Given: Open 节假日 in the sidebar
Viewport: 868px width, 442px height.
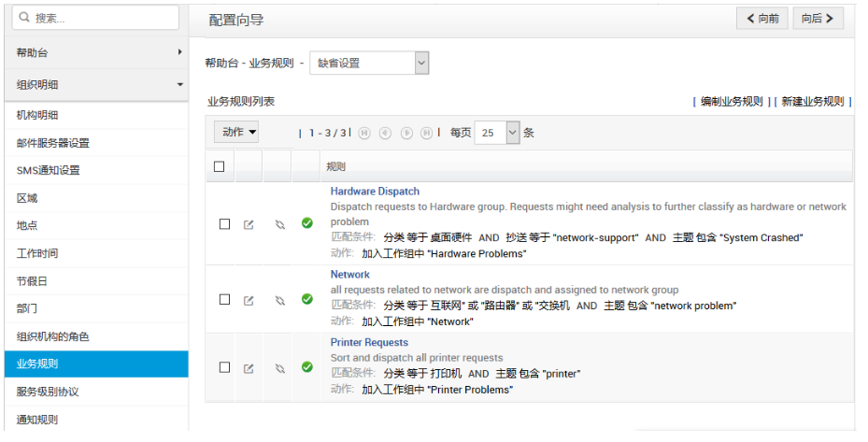Looking at the screenshot, I should click(x=96, y=281).
